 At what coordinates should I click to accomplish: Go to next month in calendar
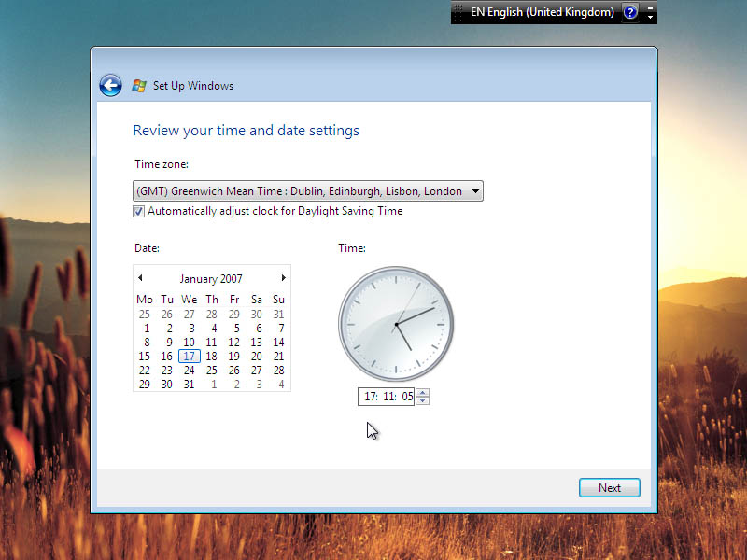[x=284, y=277]
